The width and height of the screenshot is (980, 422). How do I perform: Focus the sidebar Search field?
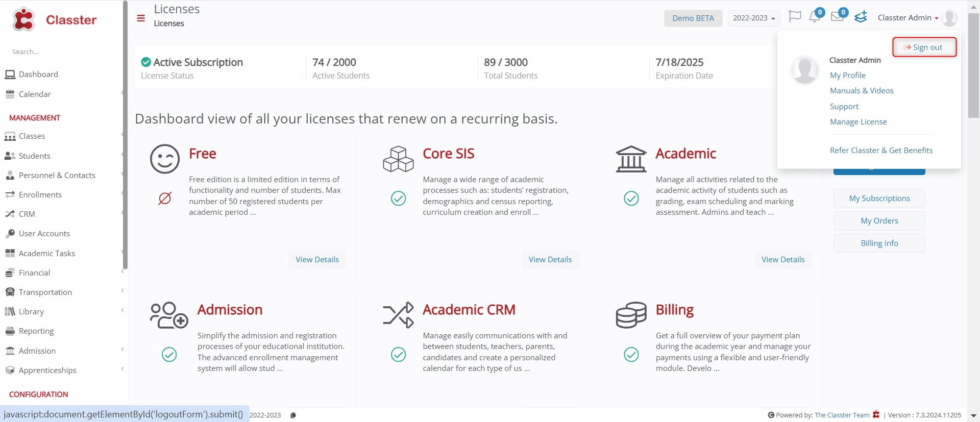pyautogui.click(x=61, y=52)
